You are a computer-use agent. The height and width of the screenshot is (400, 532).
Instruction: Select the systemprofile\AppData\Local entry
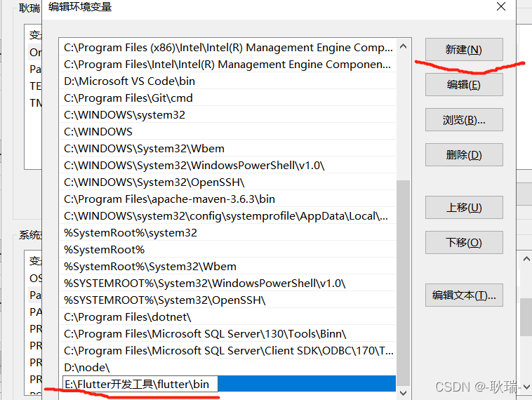(x=227, y=215)
